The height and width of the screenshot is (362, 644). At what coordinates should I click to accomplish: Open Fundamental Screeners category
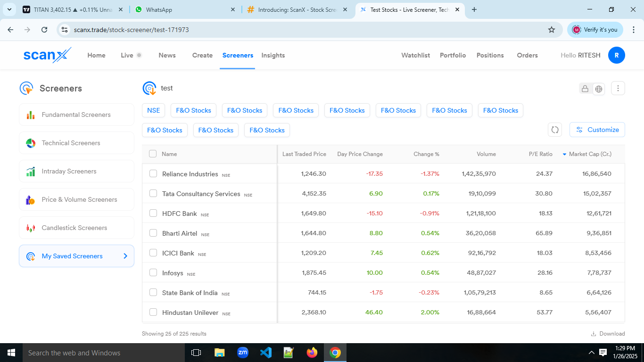coord(76,115)
